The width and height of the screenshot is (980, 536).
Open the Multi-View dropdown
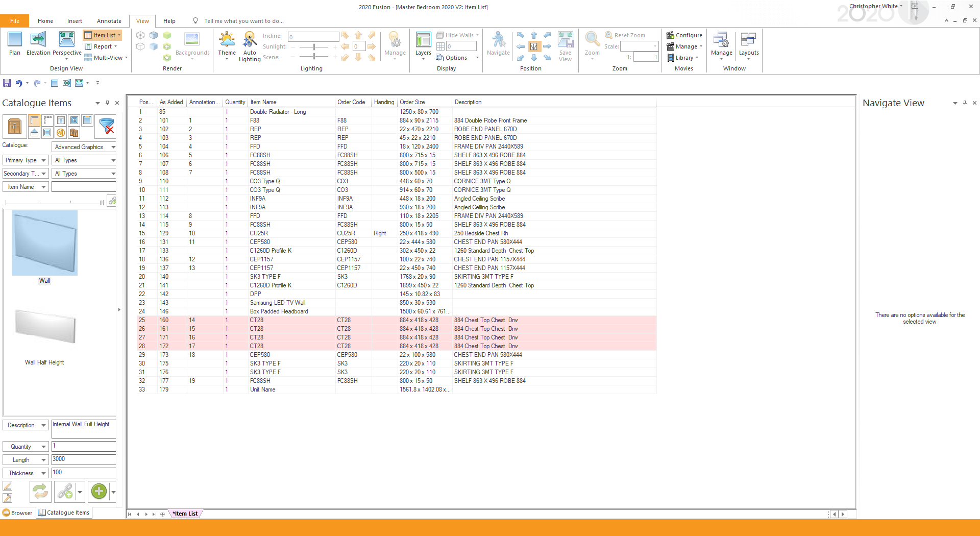click(x=106, y=58)
